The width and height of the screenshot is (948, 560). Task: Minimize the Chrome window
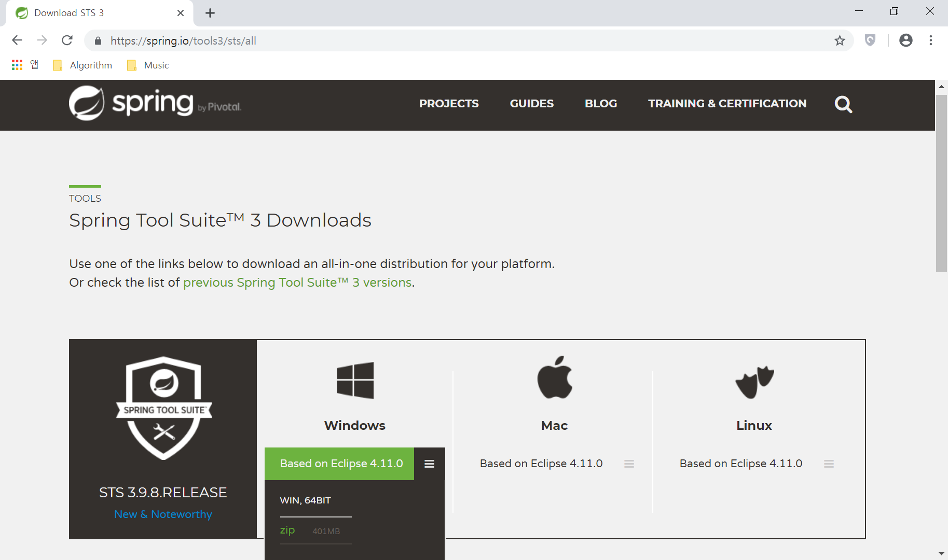click(x=859, y=11)
